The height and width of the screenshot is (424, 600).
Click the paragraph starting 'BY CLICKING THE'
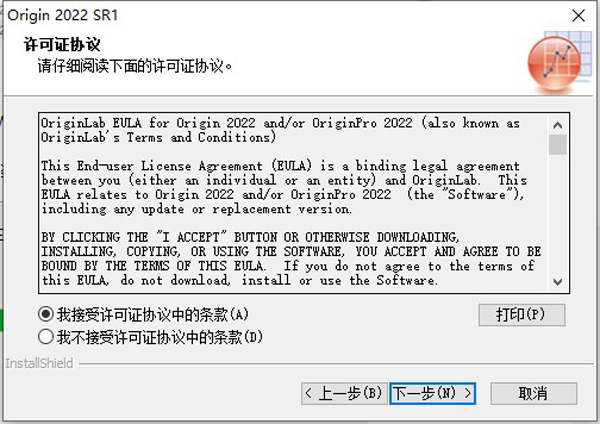click(x=291, y=259)
